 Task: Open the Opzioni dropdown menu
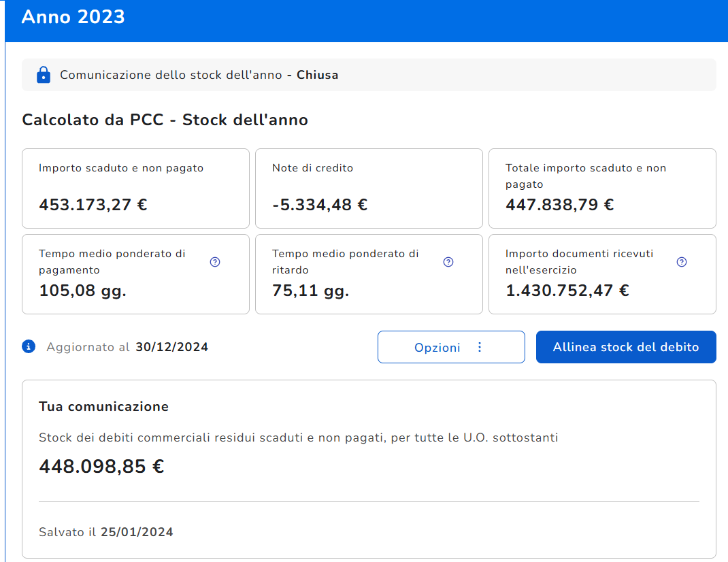(450, 347)
